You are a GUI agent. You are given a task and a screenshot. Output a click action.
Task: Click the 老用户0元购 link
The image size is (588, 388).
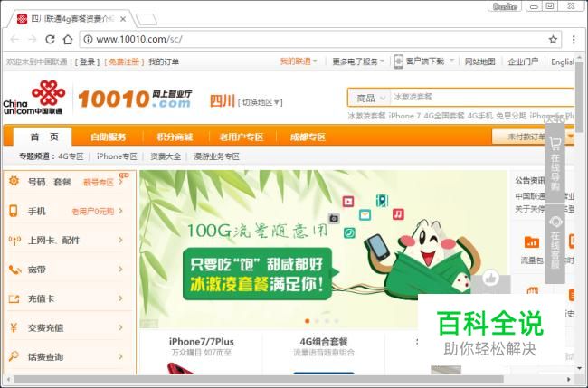92,212
